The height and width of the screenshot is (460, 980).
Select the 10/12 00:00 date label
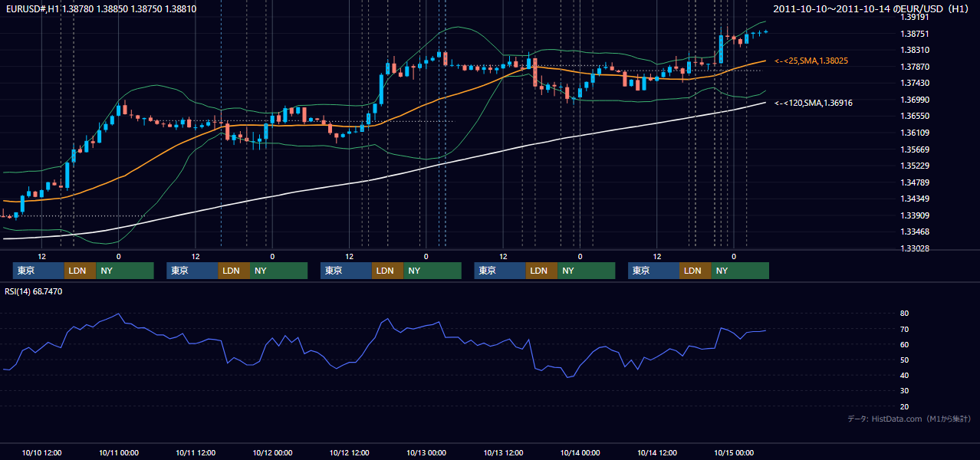272,452
